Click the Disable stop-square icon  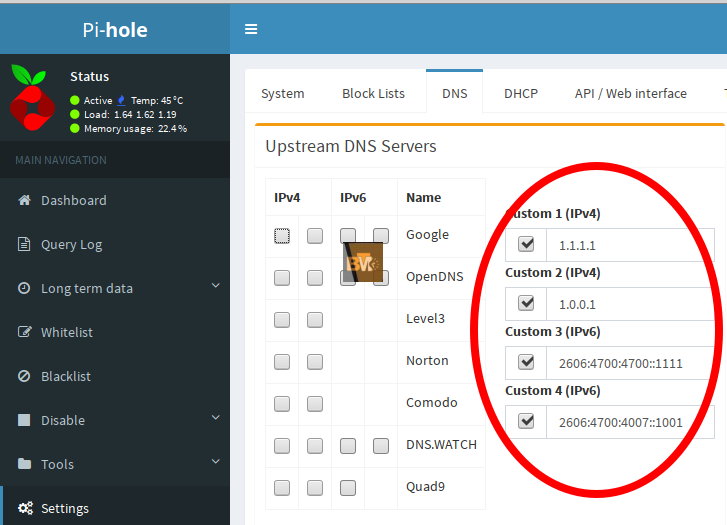coord(24,420)
